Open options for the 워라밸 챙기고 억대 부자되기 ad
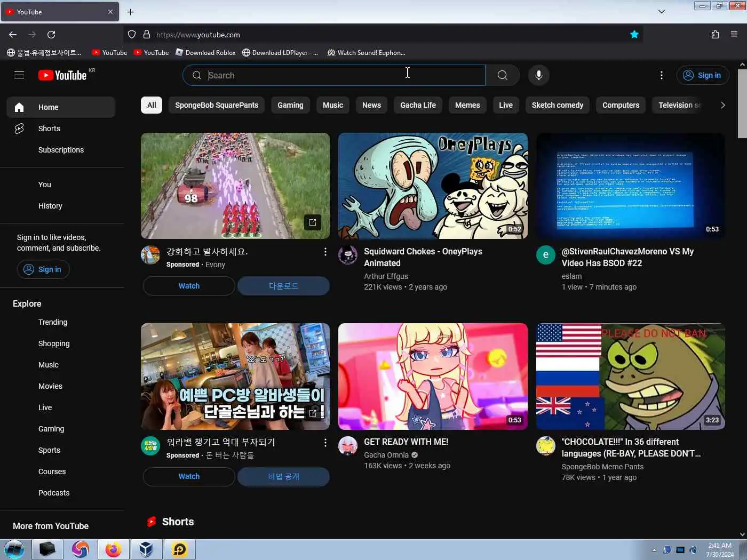Screen dimensions: 747x560 tap(325, 443)
